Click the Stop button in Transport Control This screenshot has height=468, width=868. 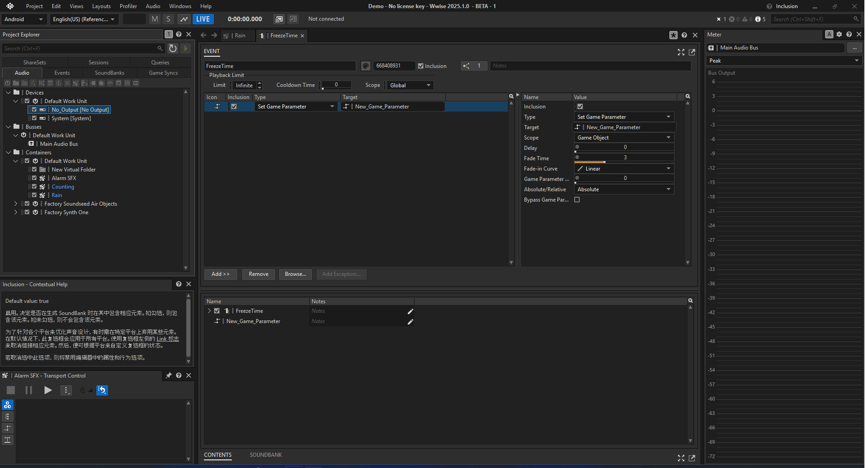coord(11,390)
